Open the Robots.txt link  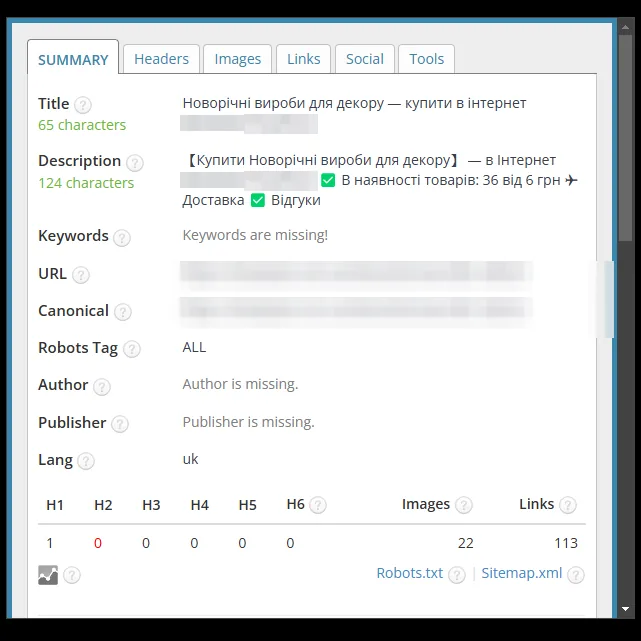click(409, 573)
